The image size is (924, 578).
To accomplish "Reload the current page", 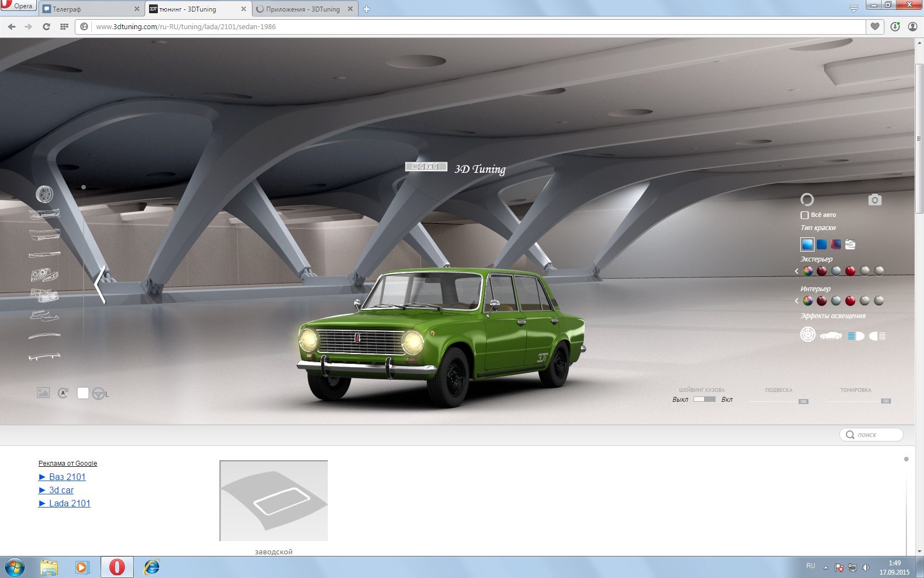I will (46, 26).
